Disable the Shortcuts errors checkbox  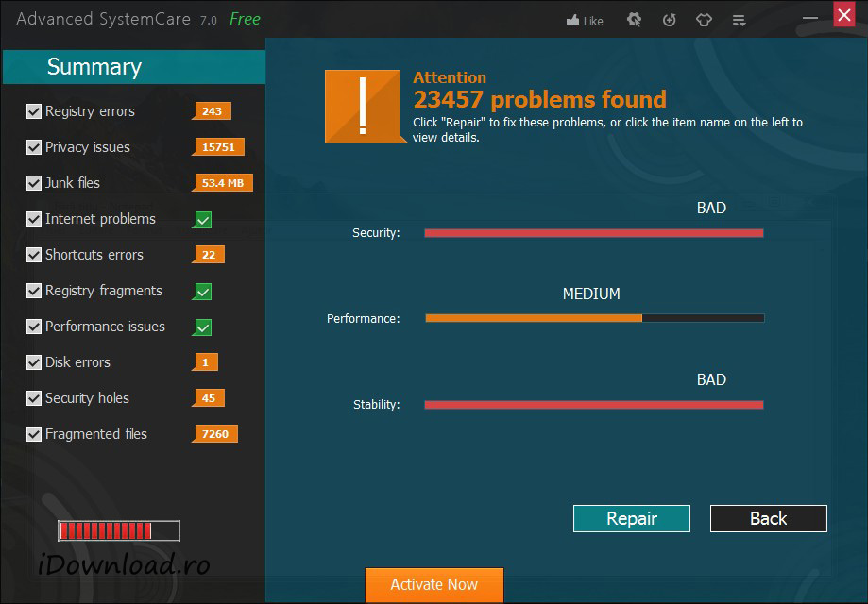point(34,255)
